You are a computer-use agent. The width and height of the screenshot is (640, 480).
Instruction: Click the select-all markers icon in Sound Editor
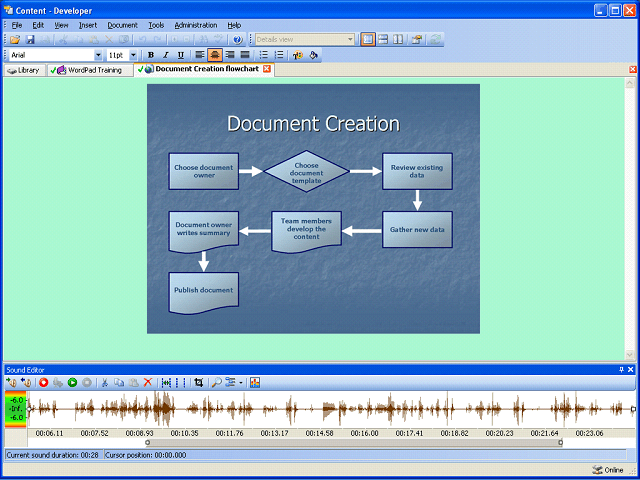tap(166, 382)
